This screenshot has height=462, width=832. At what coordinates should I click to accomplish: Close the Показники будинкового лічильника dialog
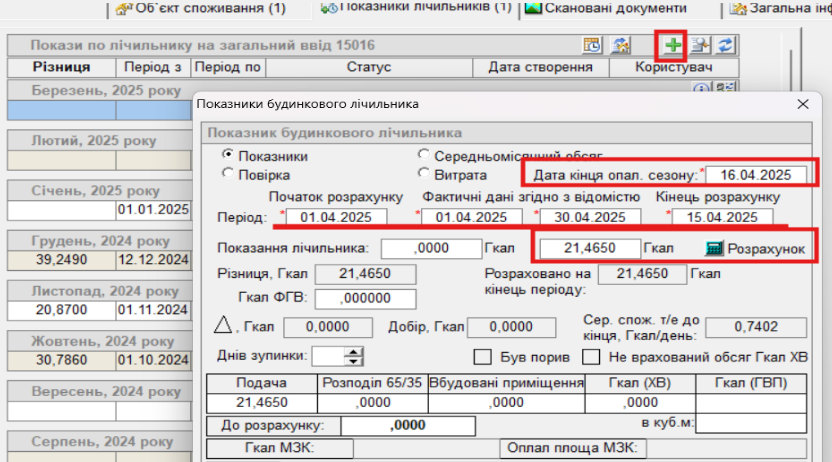(802, 104)
